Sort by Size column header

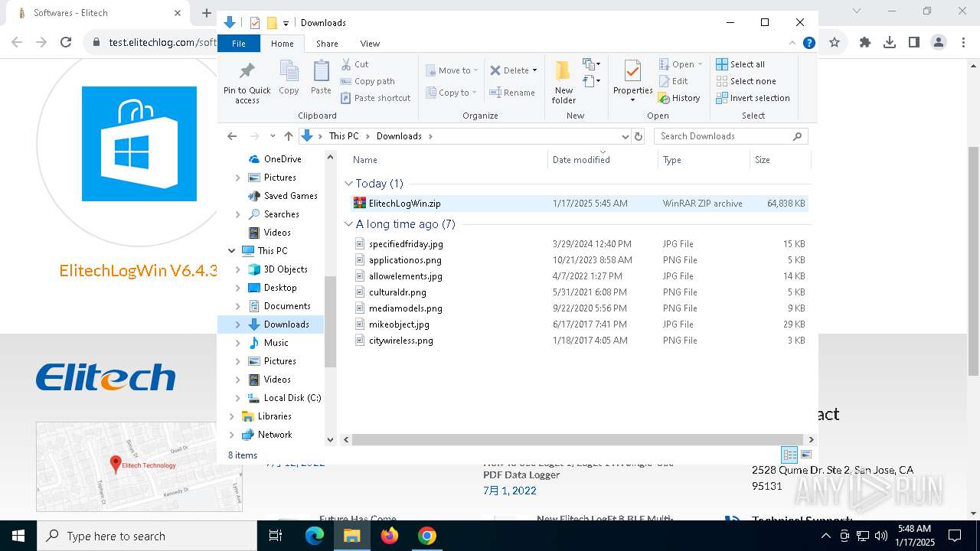(x=779, y=160)
